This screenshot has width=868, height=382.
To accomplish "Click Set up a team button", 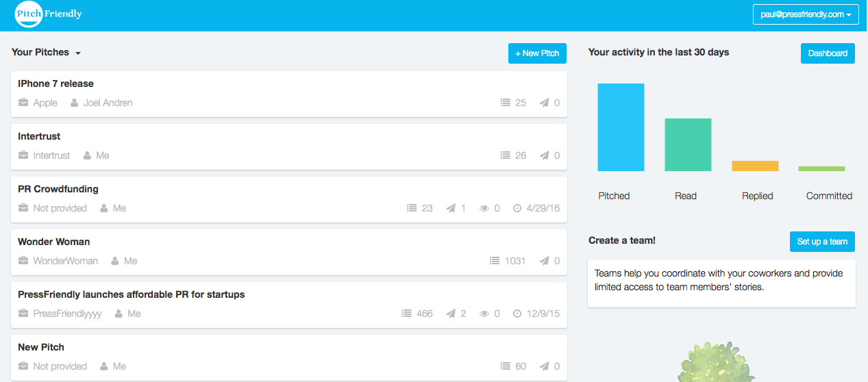I will click(822, 242).
